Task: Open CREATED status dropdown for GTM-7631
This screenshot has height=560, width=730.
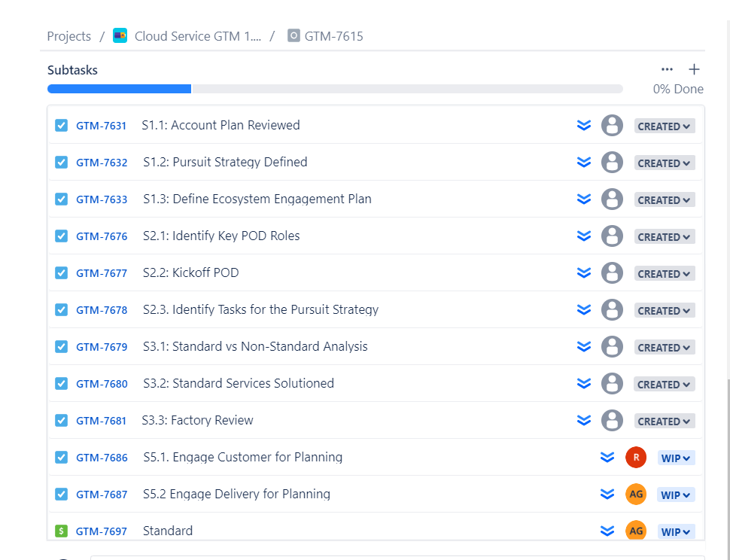Action: (665, 126)
